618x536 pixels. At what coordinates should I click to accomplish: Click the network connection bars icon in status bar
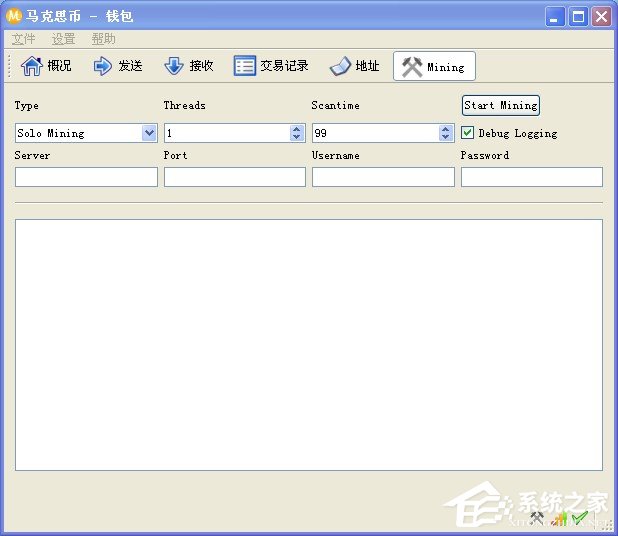click(559, 518)
